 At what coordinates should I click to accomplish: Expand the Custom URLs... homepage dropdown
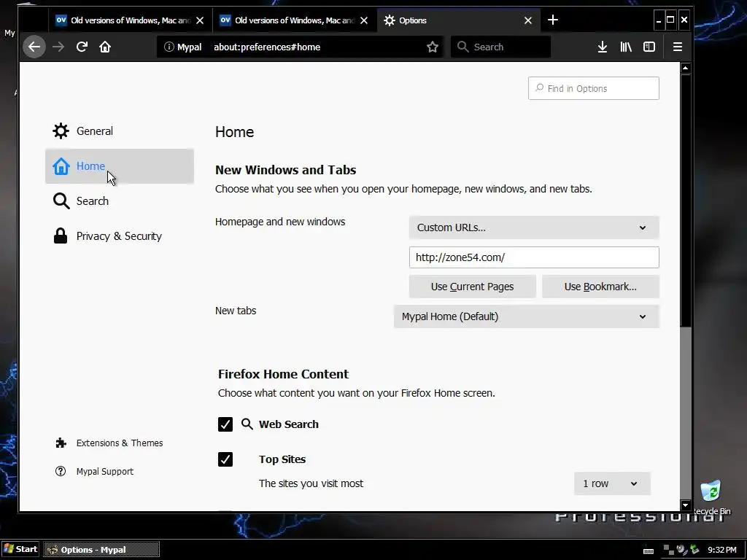(x=534, y=227)
